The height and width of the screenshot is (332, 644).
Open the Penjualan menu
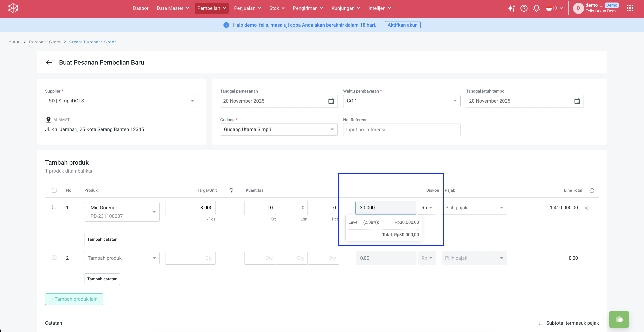pos(247,8)
